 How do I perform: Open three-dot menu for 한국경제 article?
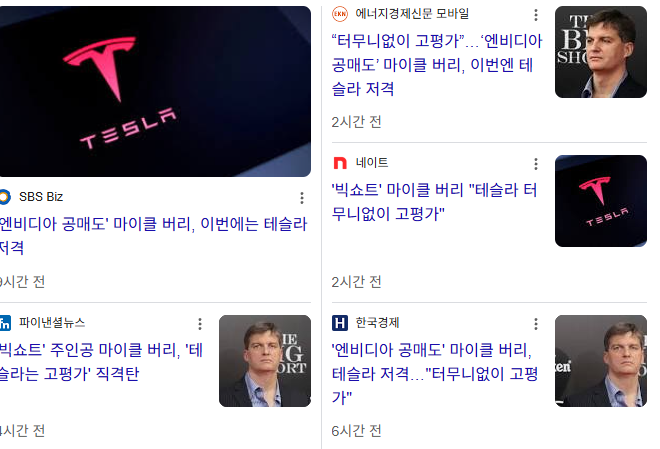coord(536,324)
